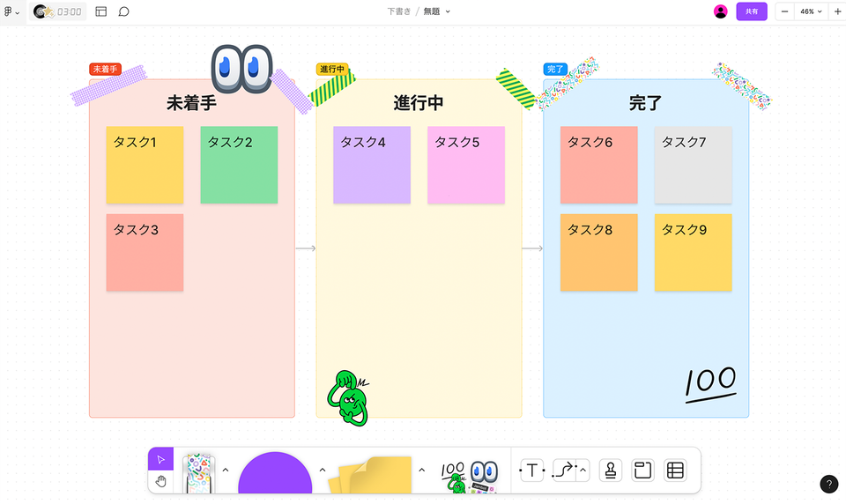
Task: Choose the purple circle shape tool
Action: tap(275, 472)
